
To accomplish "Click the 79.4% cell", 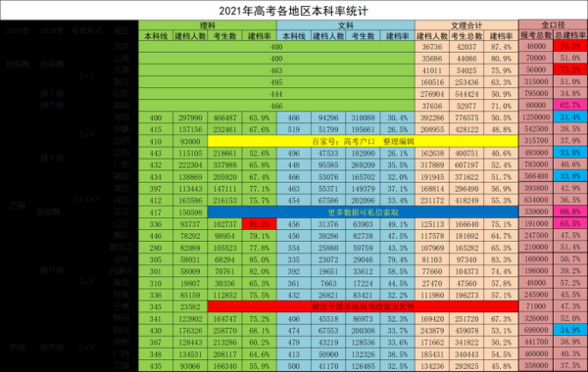I will point(397,259).
